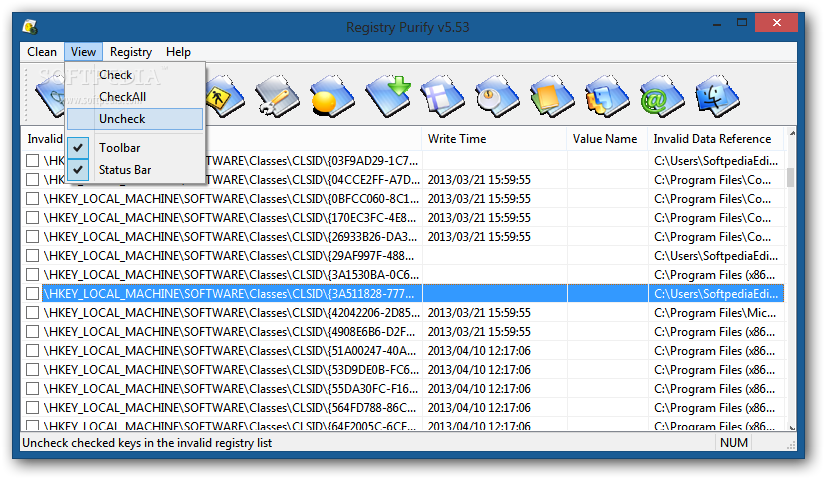Click the folder icon with pedestrian warning sign
The image size is (825, 479).
(225, 96)
